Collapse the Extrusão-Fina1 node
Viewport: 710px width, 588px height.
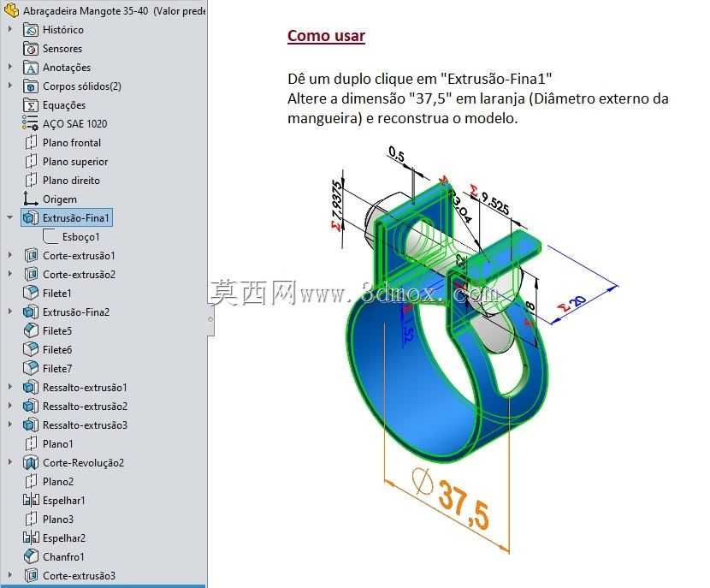click(x=10, y=217)
